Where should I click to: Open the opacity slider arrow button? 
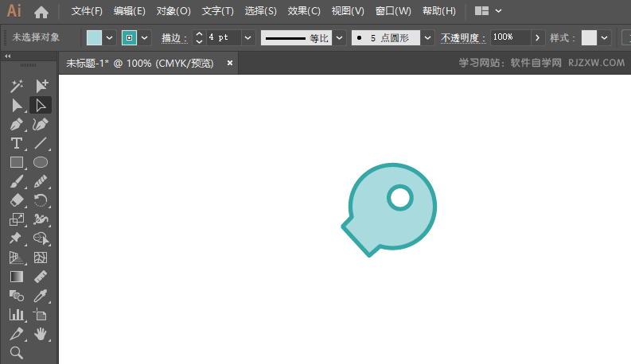pos(538,38)
